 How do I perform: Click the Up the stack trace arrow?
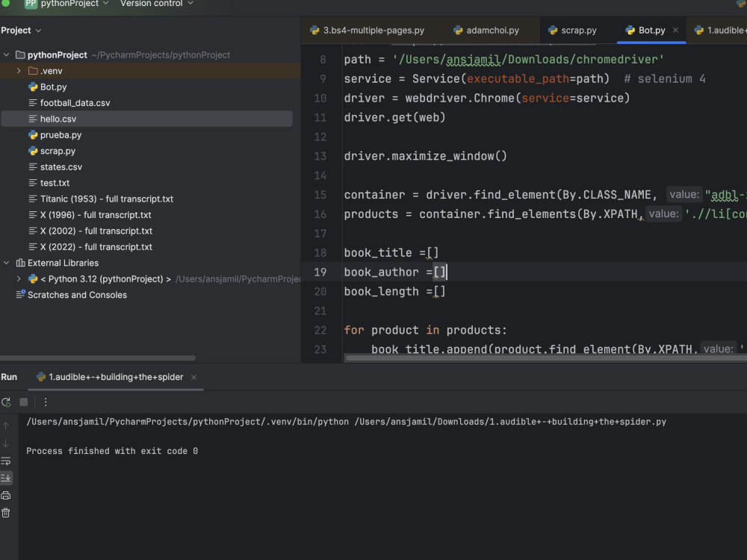click(x=6, y=426)
